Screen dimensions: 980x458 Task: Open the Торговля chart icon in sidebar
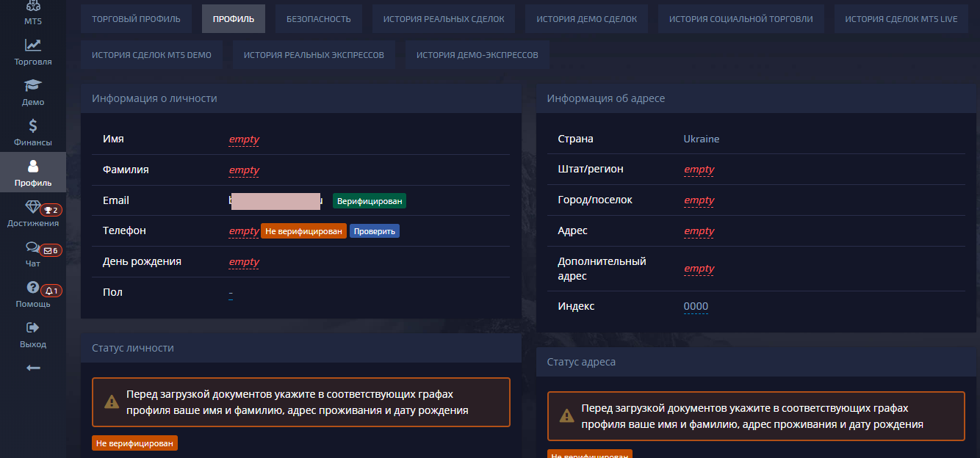33,46
